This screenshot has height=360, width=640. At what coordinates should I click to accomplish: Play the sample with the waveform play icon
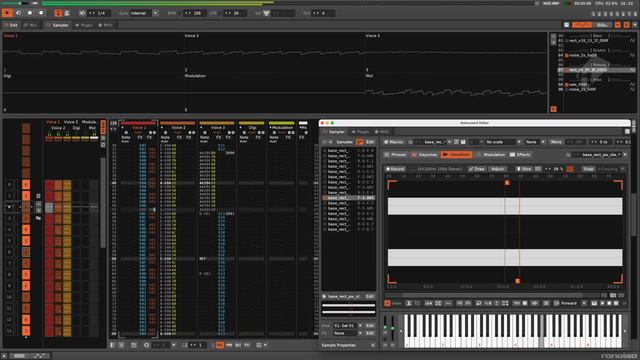point(602,303)
